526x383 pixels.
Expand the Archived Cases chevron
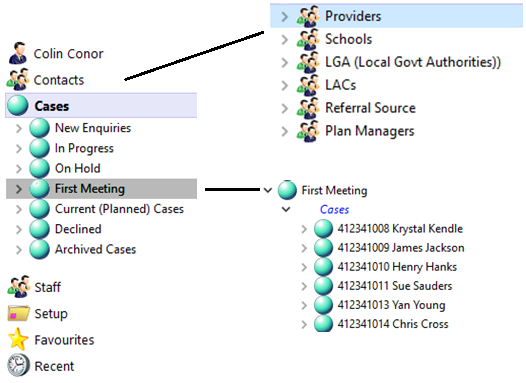[x=19, y=250]
